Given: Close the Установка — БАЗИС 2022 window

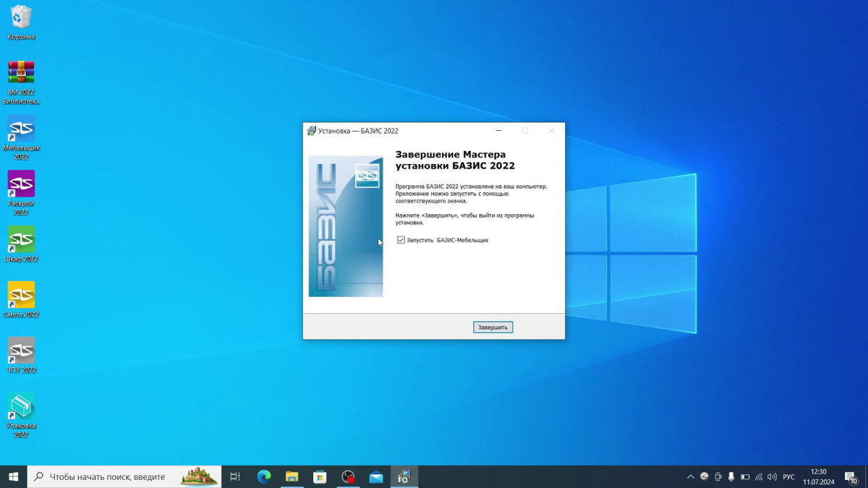Looking at the screenshot, I should coord(551,131).
